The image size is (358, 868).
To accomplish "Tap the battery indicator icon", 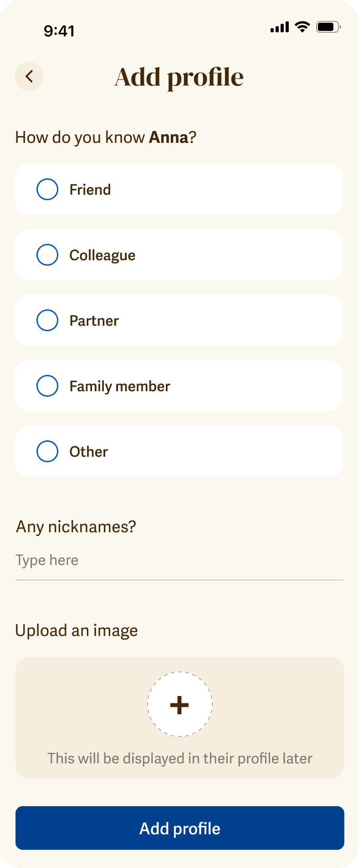I will point(328,27).
